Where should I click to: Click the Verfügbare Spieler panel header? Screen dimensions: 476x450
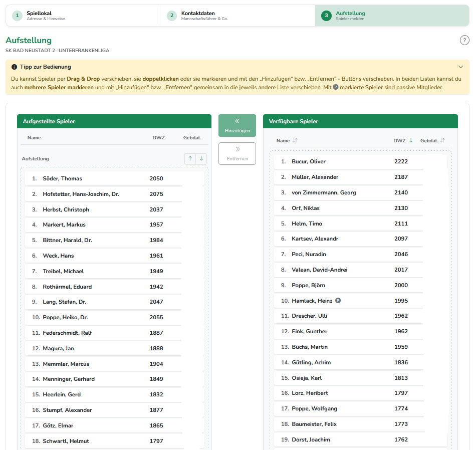click(360, 121)
